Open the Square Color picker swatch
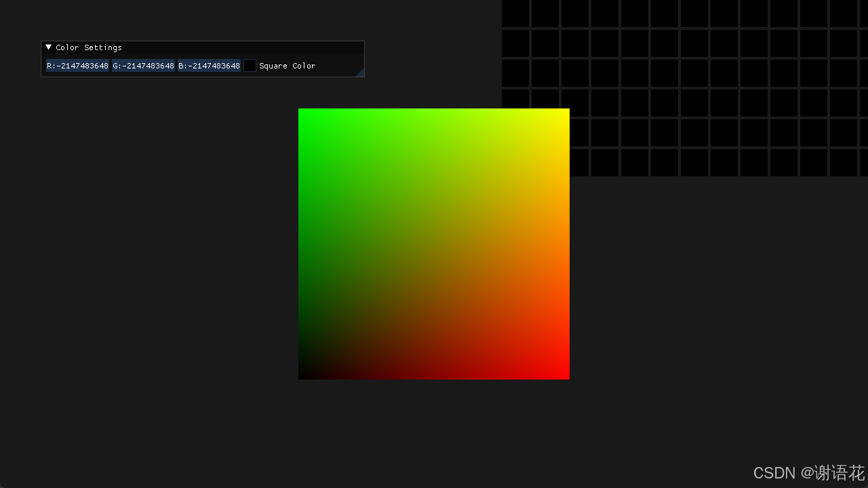868x488 pixels. 250,66
